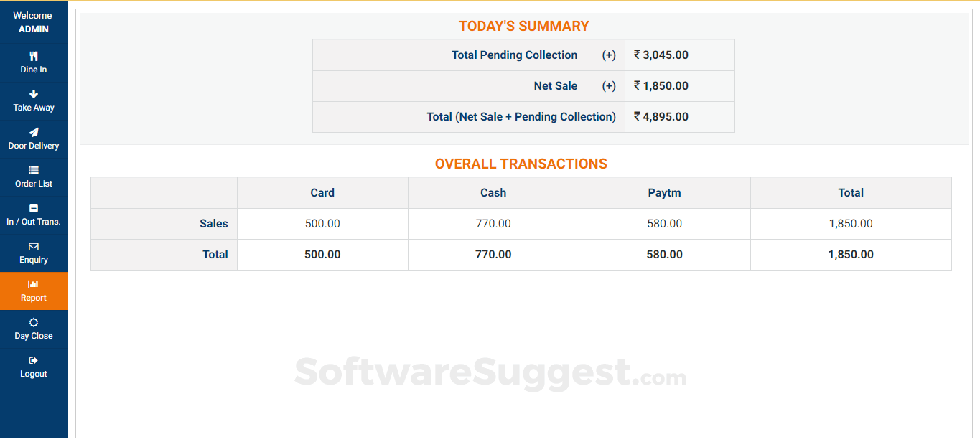Open the Order List menu label

tap(34, 184)
